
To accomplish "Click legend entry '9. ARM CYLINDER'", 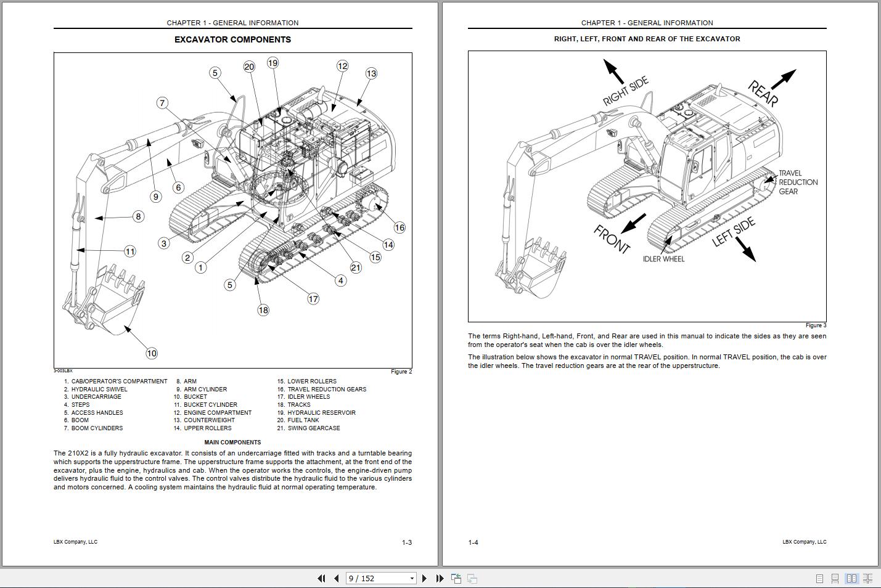I will [x=201, y=390].
